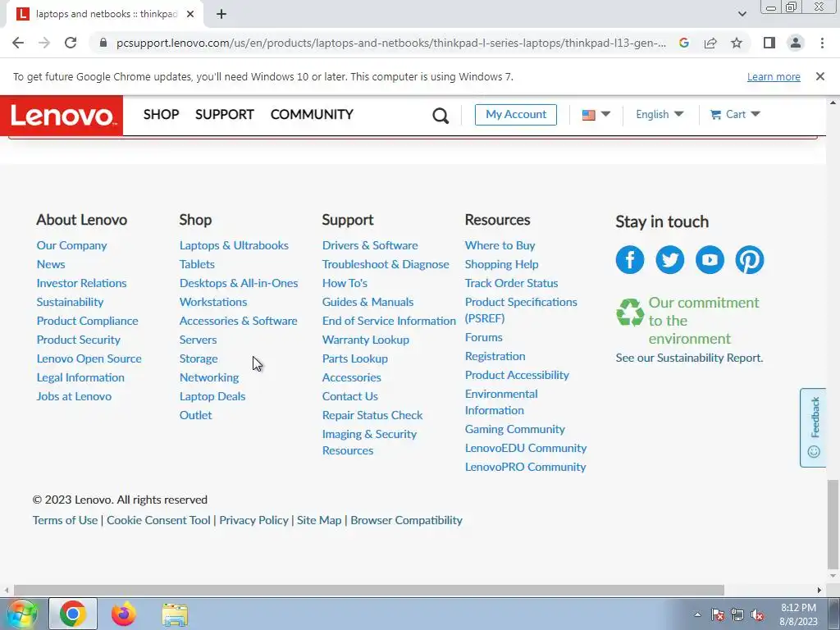This screenshot has height=630, width=840.
Task: Open the Our Company link
Action: [x=72, y=245]
